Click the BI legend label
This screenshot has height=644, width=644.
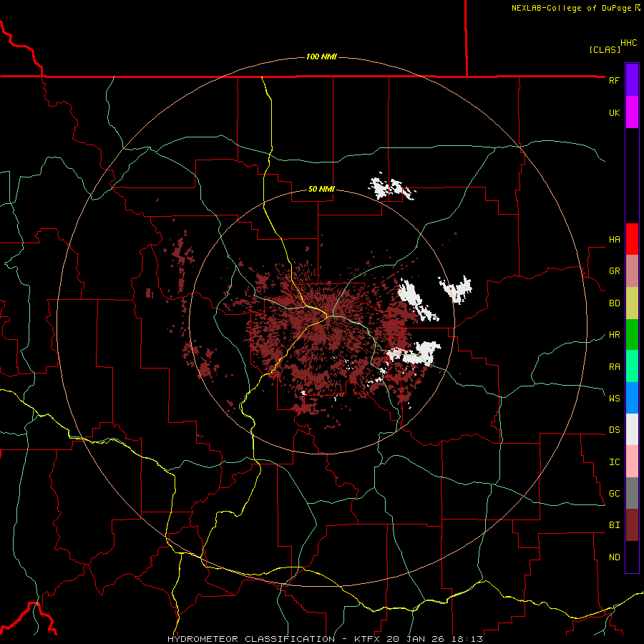(x=614, y=525)
